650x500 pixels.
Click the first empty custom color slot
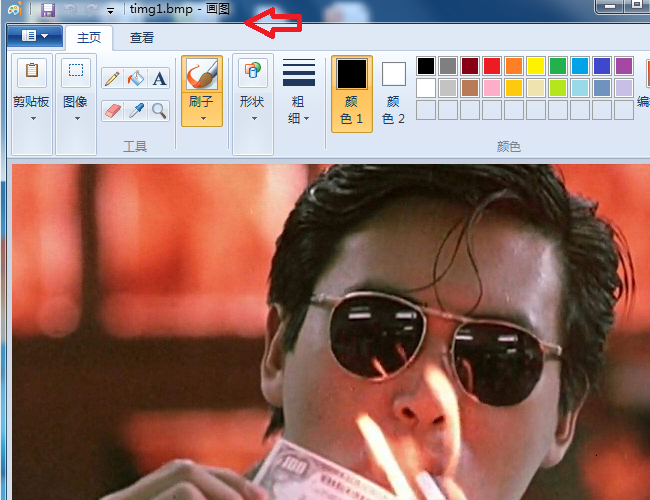point(426,110)
